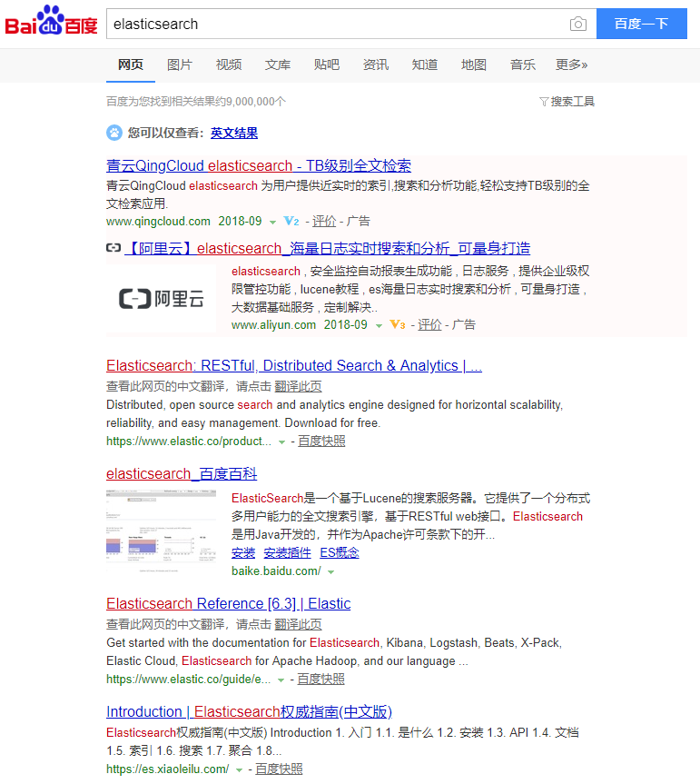The height and width of the screenshot is (784, 700).
Task: Click the V2 credibility badge for qingcloud
Action: click(291, 221)
